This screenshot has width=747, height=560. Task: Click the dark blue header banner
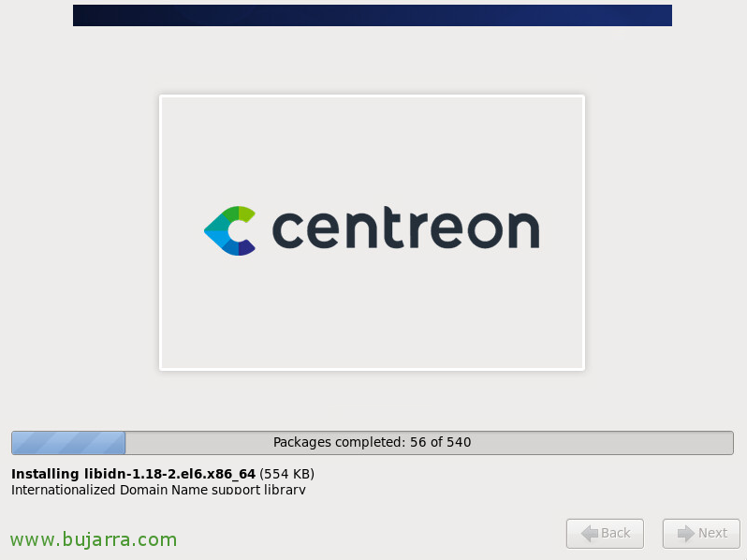[372, 15]
